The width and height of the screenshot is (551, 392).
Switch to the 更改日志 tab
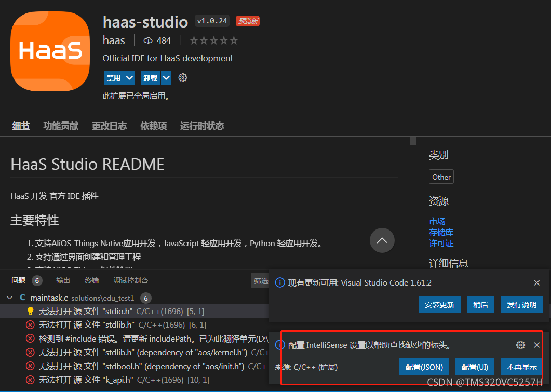tap(109, 125)
